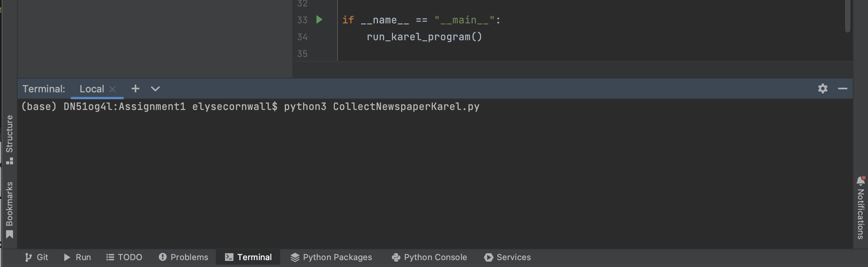Click the run_karel_program() call on line 34
Viewport: 868px width, 267px height.
[424, 37]
